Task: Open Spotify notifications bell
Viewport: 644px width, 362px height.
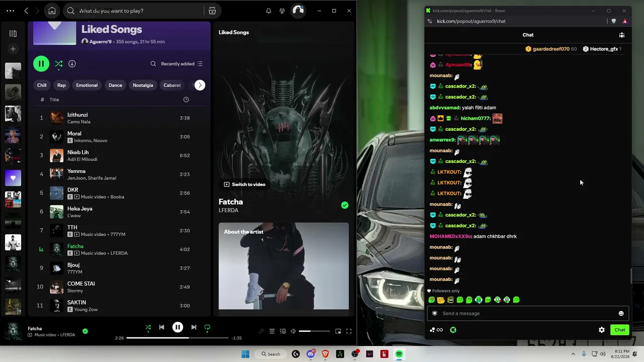Action: tap(269, 11)
